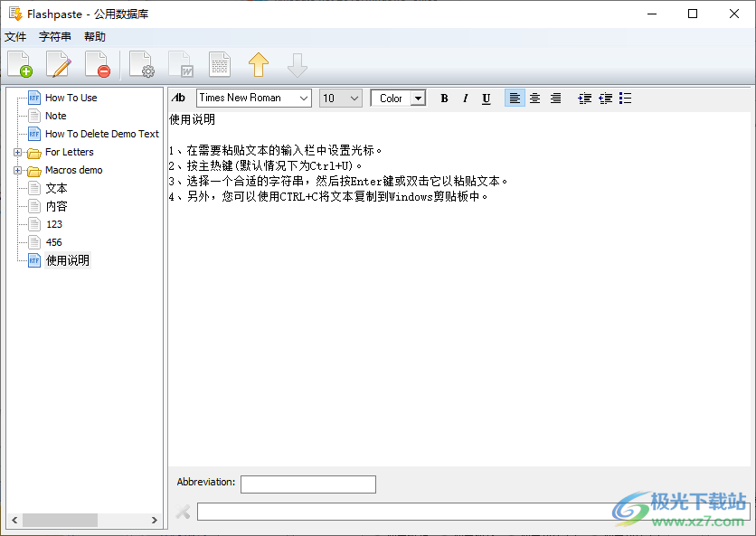This screenshot has width=756, height=536.
Task: Open the 文件 menu
Action: pyautogui.click(x=15, y=37)
